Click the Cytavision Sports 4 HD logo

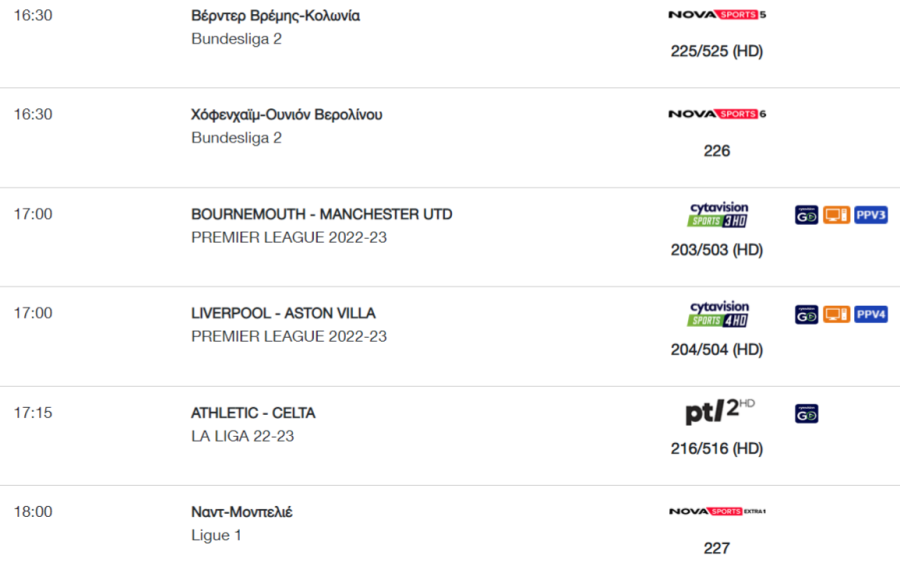coord(719,314)
